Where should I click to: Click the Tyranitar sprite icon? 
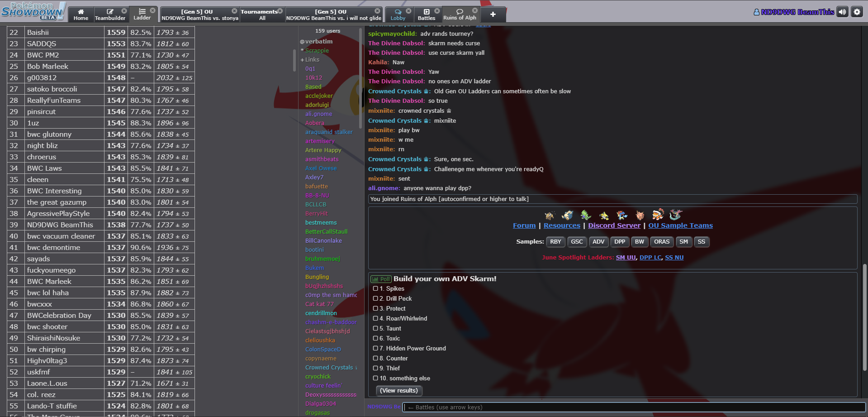point(585,215)
